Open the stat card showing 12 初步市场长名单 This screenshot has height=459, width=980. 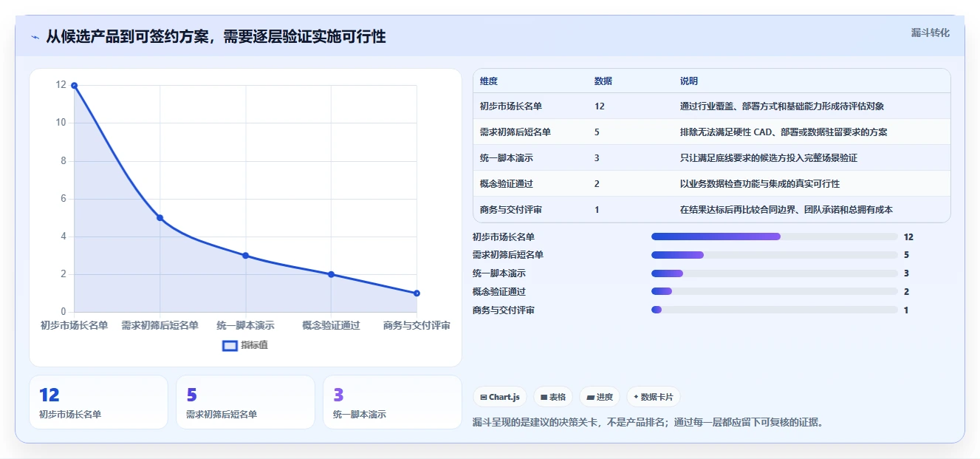coord(98,402)
